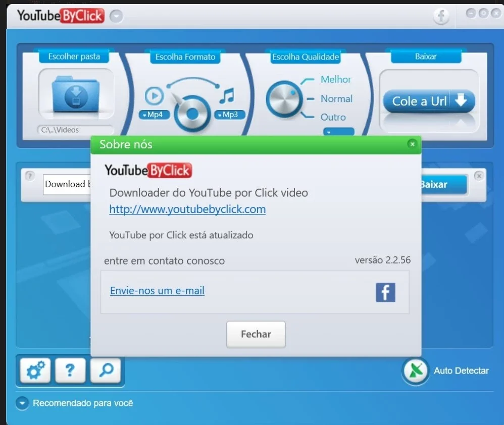The image size is (504, 425).
Task: Click the question mark hint in search bar
Action: pos(30,176)
